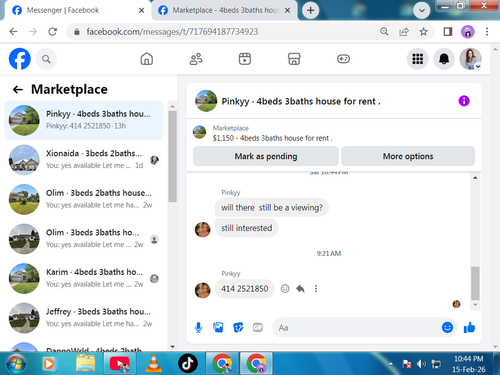
Task: Open a new browser tab
Action: (311, 10)
